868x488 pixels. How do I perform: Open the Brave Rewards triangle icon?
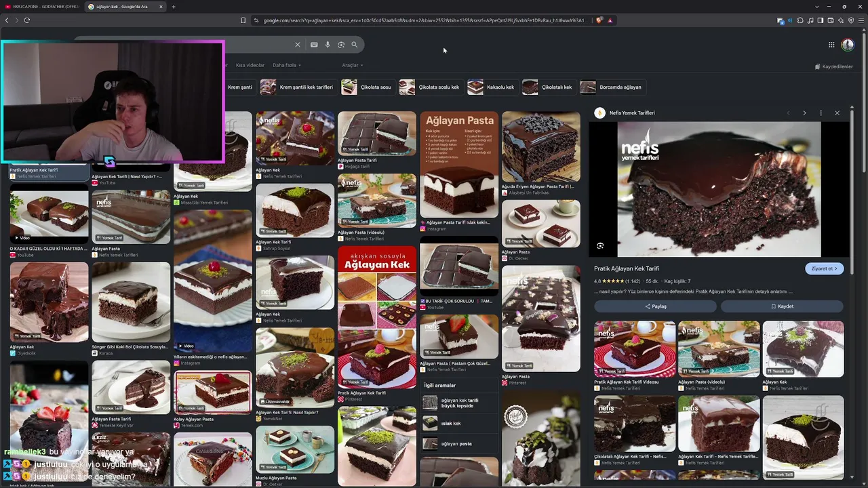pos(610,20)
